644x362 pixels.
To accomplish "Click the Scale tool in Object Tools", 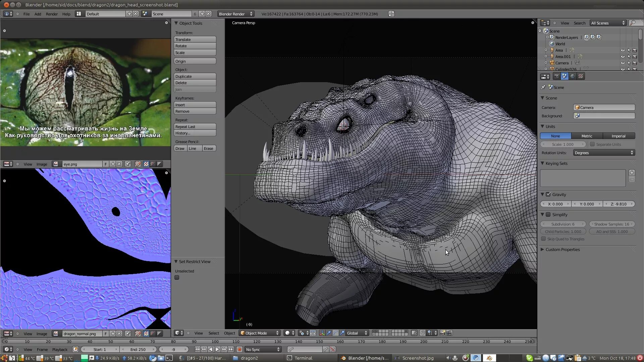I will tap(195, 52).
